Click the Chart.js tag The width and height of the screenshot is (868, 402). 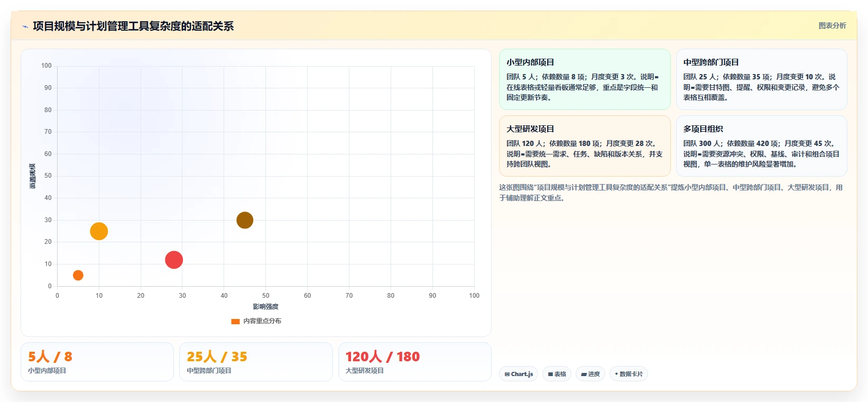click(519, 374)
